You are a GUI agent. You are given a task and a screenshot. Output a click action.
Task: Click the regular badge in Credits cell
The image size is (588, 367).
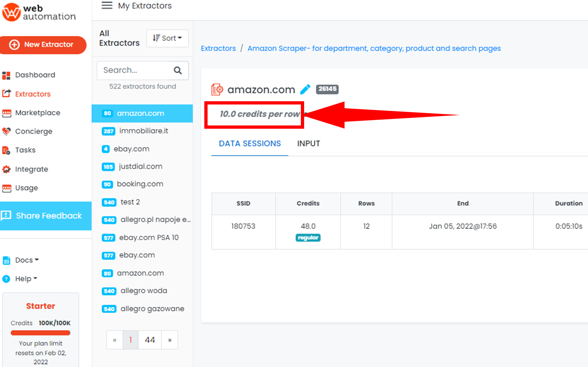pyautogui.click(x=308, y=238)
